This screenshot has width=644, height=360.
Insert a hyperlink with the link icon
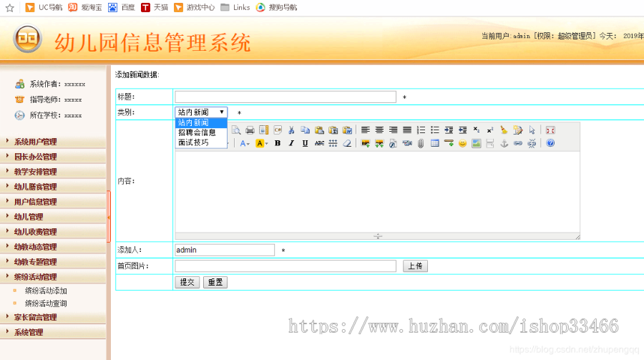tap(518, 143)
